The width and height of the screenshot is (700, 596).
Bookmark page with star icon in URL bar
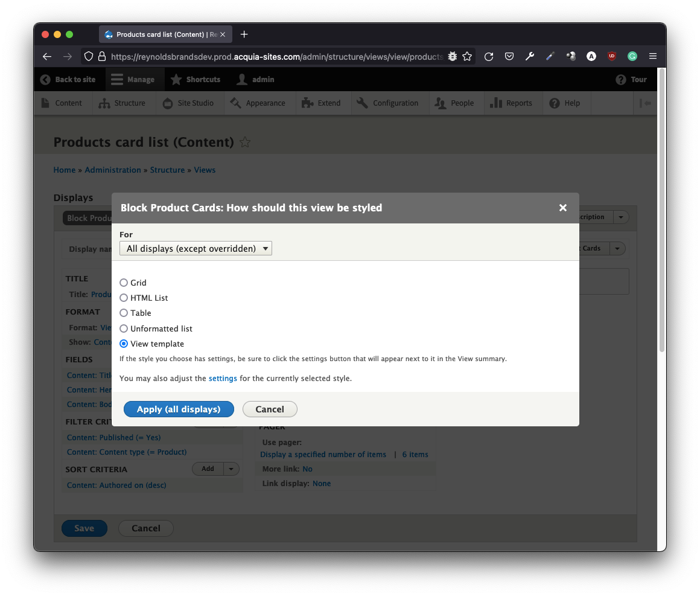[467, 56]
